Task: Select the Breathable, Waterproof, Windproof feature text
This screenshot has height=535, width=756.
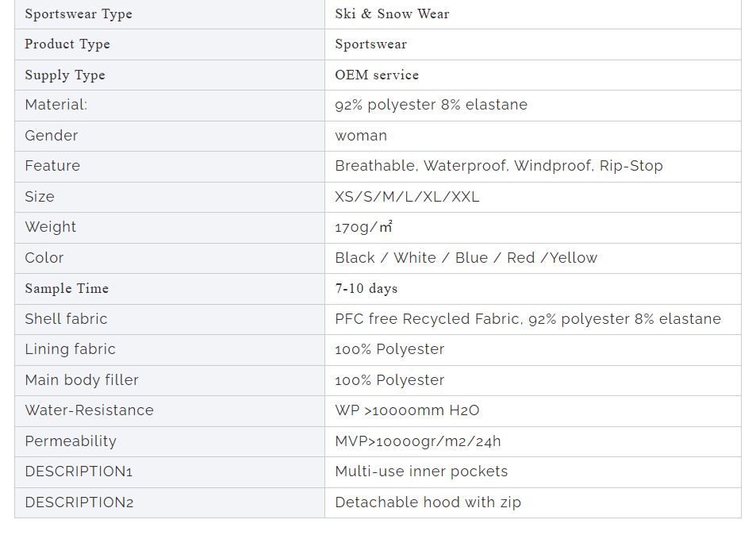Action: tap(464, 166)
